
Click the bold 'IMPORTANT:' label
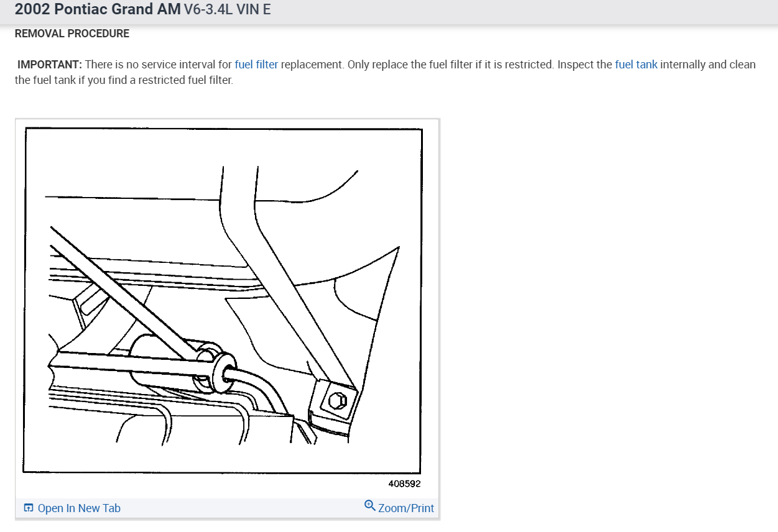point(50,64)
